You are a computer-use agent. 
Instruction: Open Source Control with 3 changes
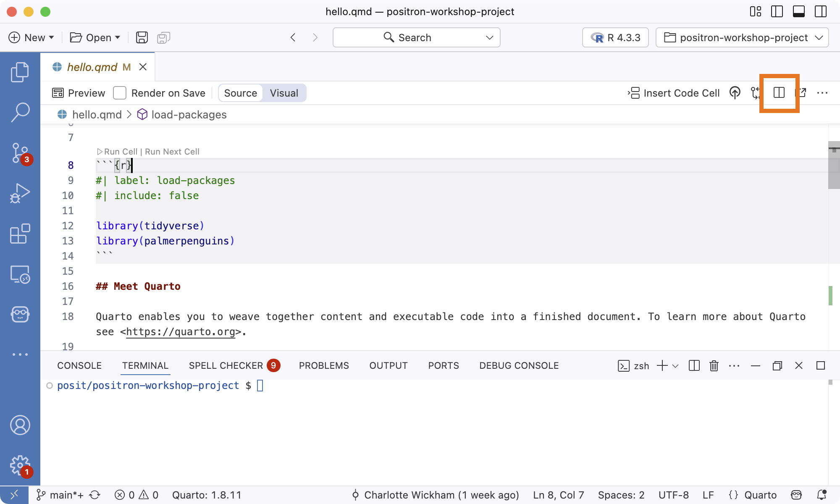20,153
